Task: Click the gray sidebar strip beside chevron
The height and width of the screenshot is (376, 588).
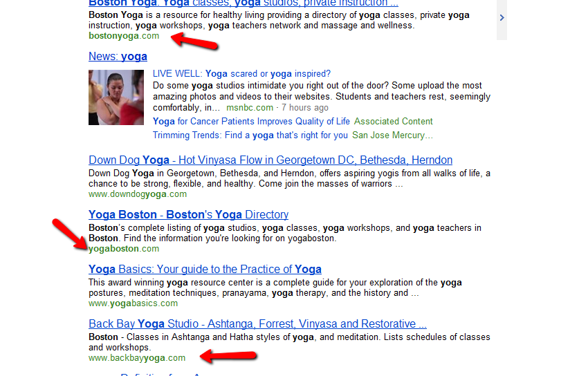Action: 502,20
